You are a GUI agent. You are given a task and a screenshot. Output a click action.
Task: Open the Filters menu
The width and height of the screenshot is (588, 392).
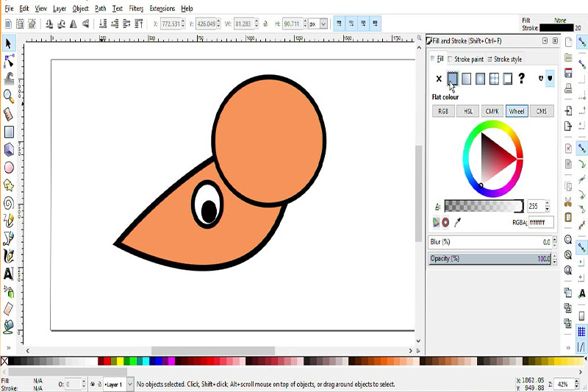pyautogui.click(x=136, y=8)
